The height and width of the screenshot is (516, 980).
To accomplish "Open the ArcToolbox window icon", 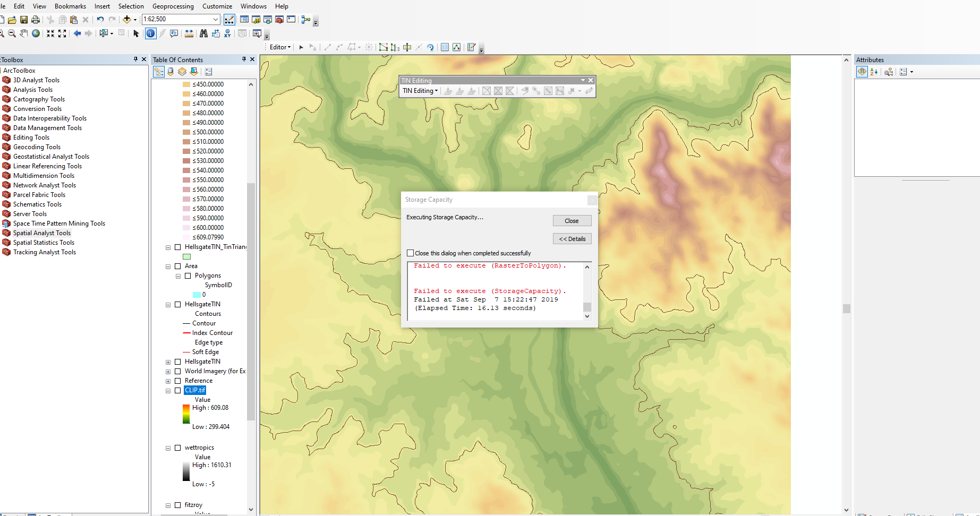I will [279, 20].
